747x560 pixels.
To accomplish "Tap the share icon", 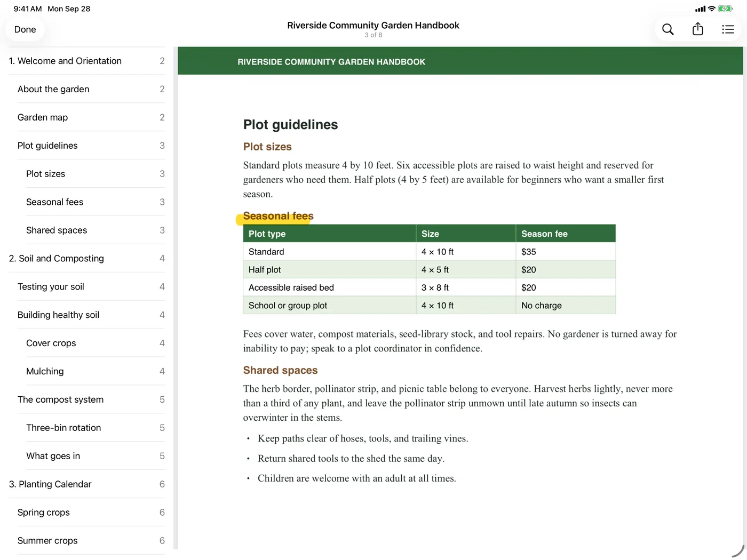I will pos(698,29).
